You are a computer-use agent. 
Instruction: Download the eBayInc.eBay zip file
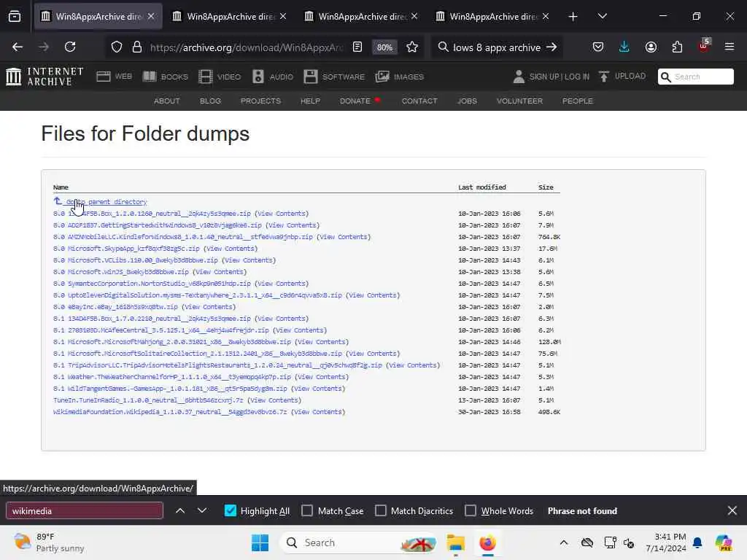(x=115, y=307)
